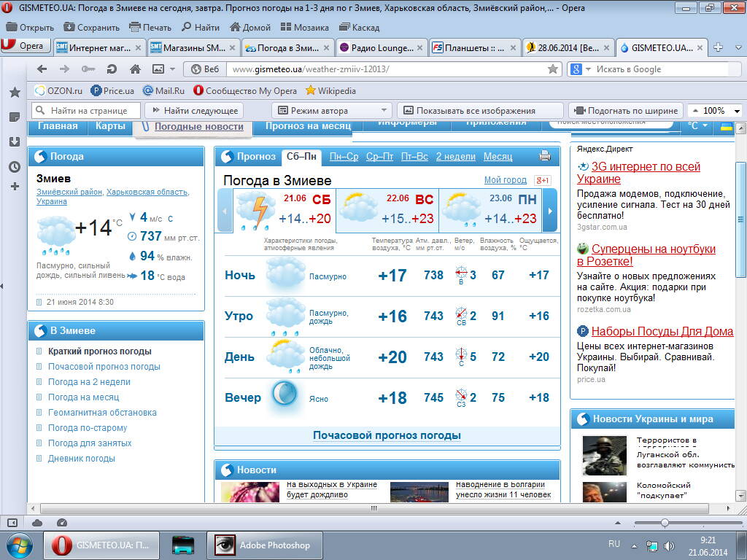Switch to the Радио Lounge tab
The height and width of the screenshot is (560, 747).
click(x=380, y=47)
